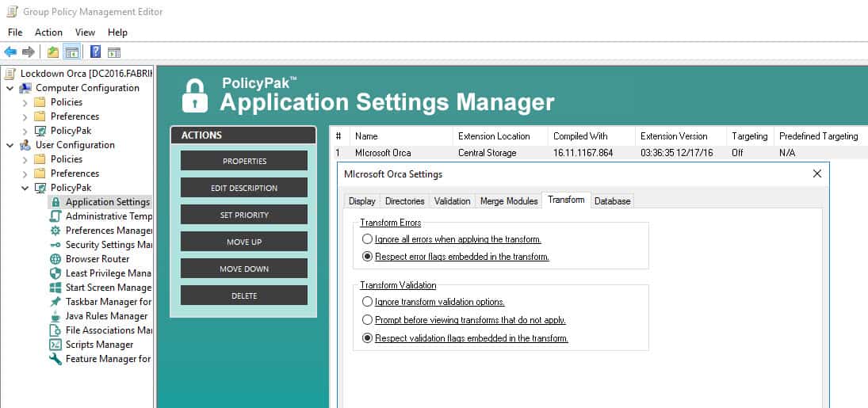
Task: Click the Central Storage cell
Action: point(488,153)
